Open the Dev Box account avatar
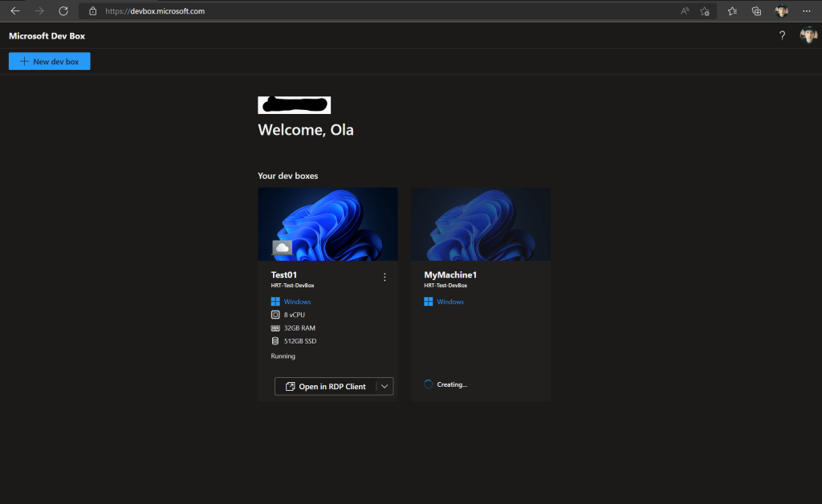Image resolution: width=822 pixels, height=504 pixels. click(808, 35)
